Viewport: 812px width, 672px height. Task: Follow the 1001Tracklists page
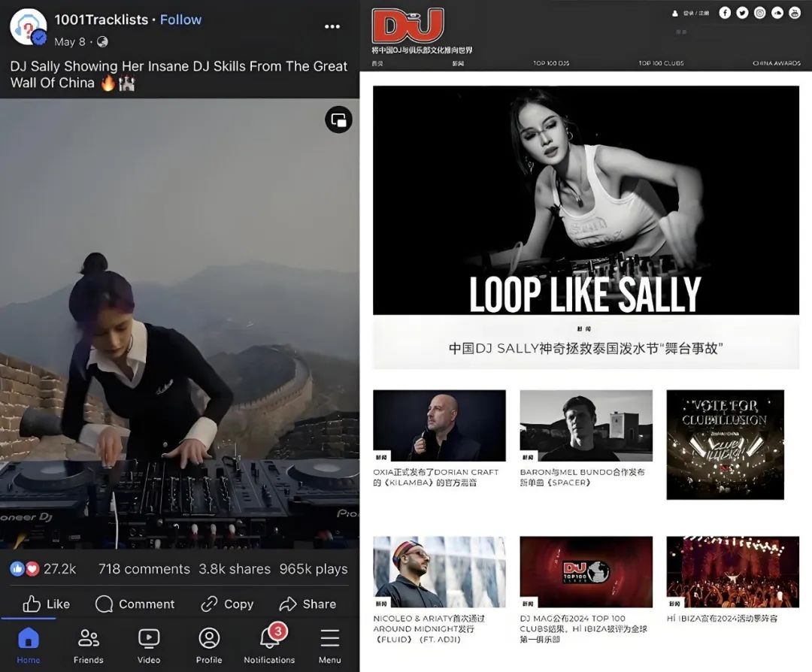[x=180, y=20]
